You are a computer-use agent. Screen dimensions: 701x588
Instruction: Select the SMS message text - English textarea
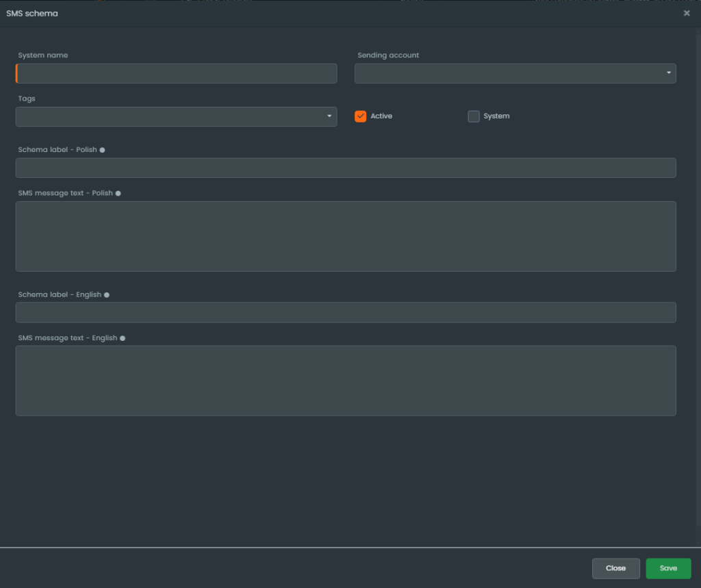pyautogui.click(x=346, y=381)
